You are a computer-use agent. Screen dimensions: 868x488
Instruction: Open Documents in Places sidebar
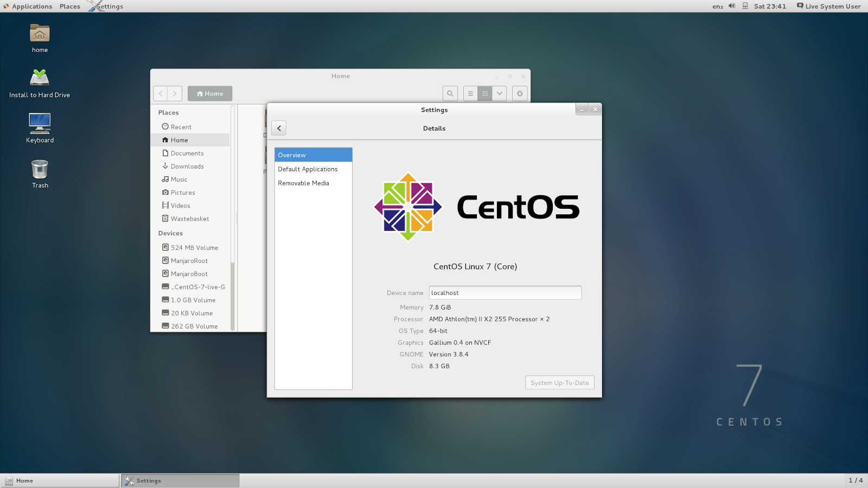190,153
